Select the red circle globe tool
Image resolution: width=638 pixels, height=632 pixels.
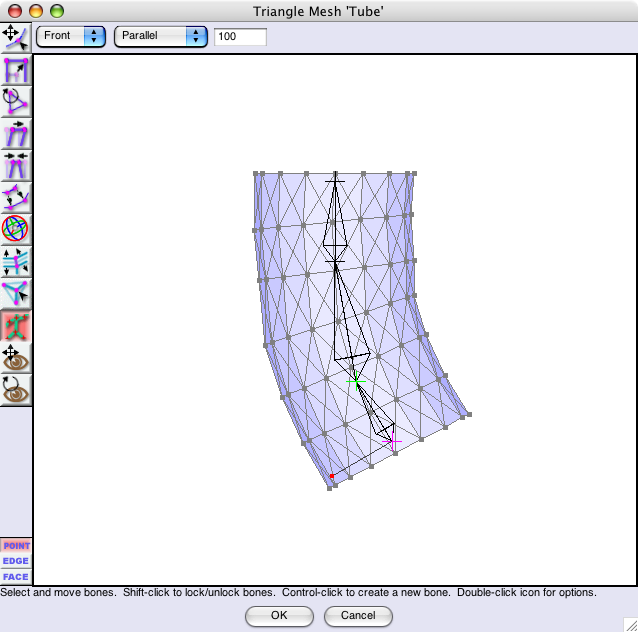click(x=16, y=229)
